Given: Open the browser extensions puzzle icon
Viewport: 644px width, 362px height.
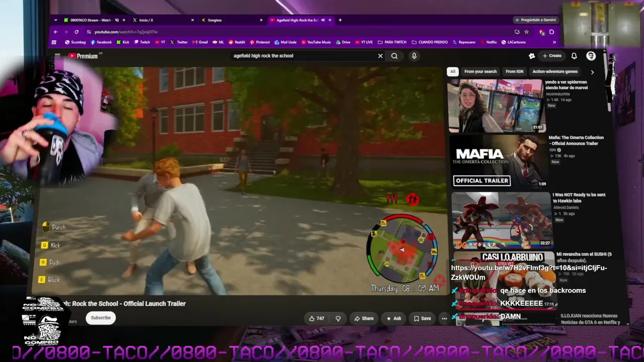Looking at the screenshot, I should tap(551, 32).
